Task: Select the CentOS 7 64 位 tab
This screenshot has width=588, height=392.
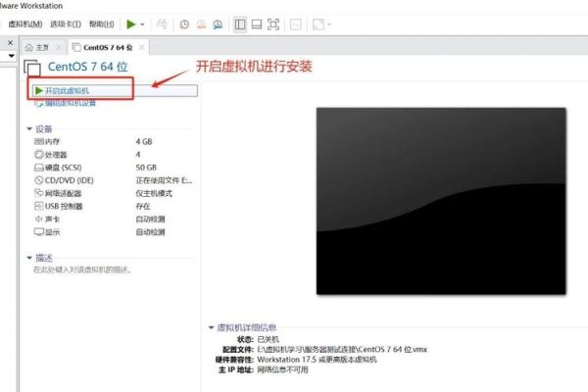Action: pos(108,48)
